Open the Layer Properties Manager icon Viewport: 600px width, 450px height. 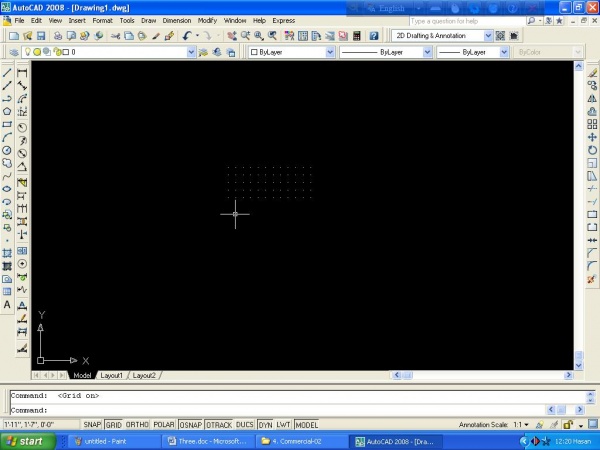(x=14, y=52)
